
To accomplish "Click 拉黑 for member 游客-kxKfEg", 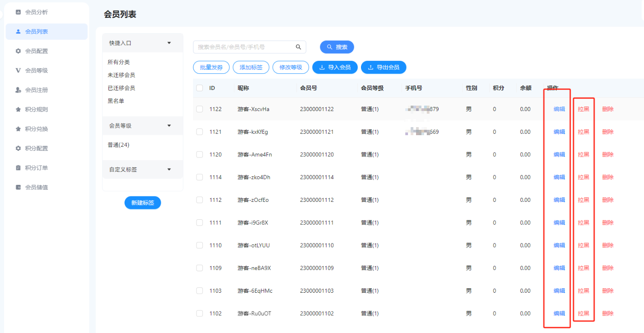I will point(584,132).
